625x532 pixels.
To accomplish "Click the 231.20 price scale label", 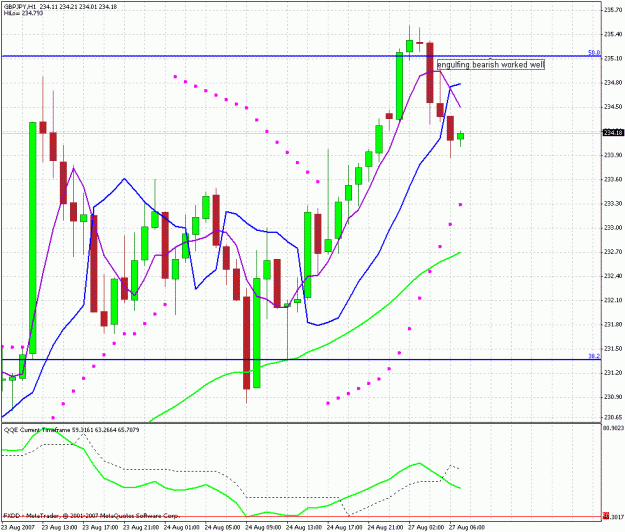I will pos(613,373).
